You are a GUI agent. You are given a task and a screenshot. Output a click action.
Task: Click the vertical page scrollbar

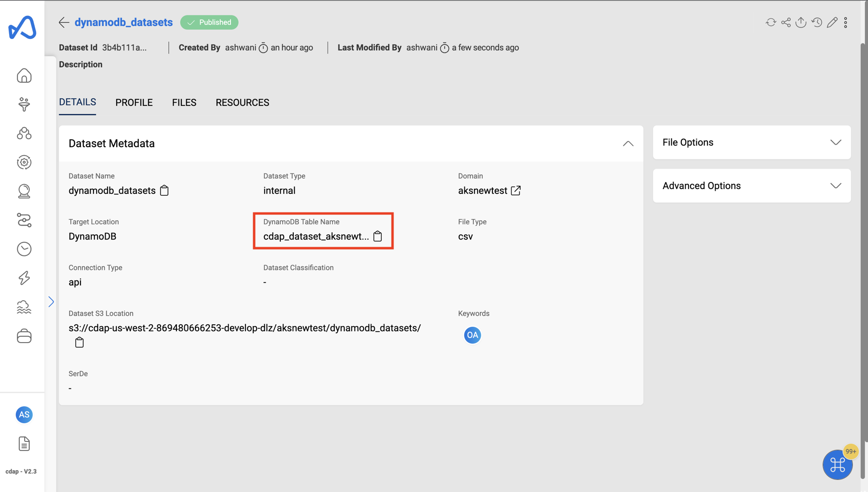863,260
